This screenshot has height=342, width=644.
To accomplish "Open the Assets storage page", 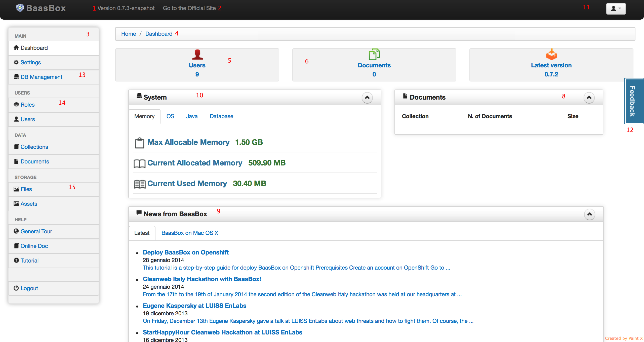I will [53, 204].
